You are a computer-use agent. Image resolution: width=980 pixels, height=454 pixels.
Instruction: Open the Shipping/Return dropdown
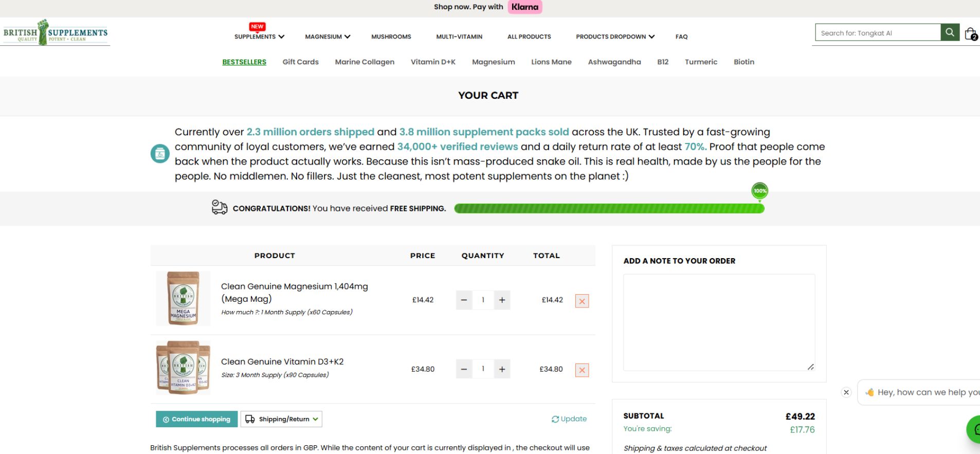coord(281,419)
